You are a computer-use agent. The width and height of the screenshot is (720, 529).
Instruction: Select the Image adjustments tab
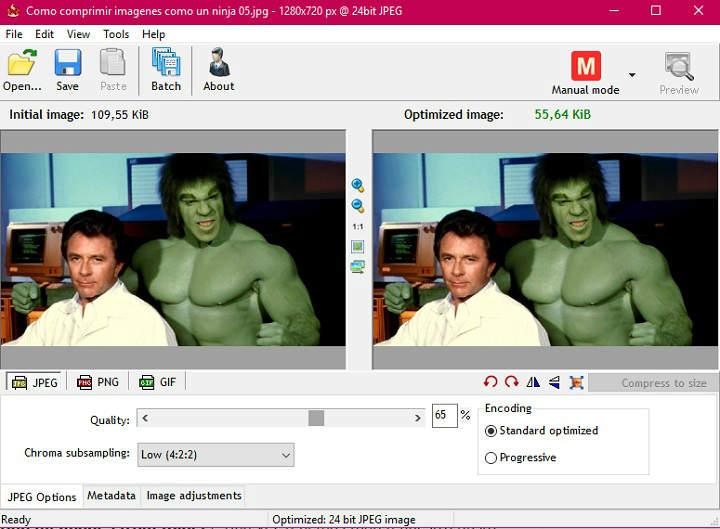point(194,495)
